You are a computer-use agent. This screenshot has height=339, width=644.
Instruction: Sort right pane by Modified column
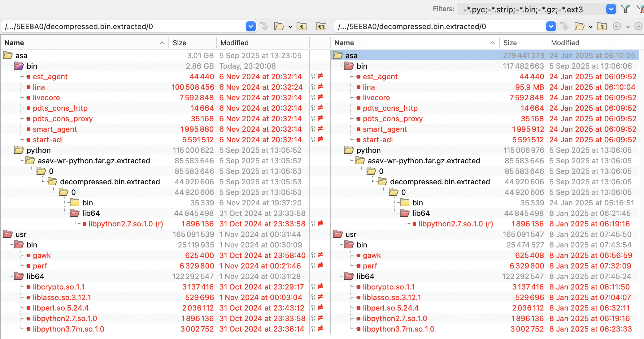tap(565, 43)
